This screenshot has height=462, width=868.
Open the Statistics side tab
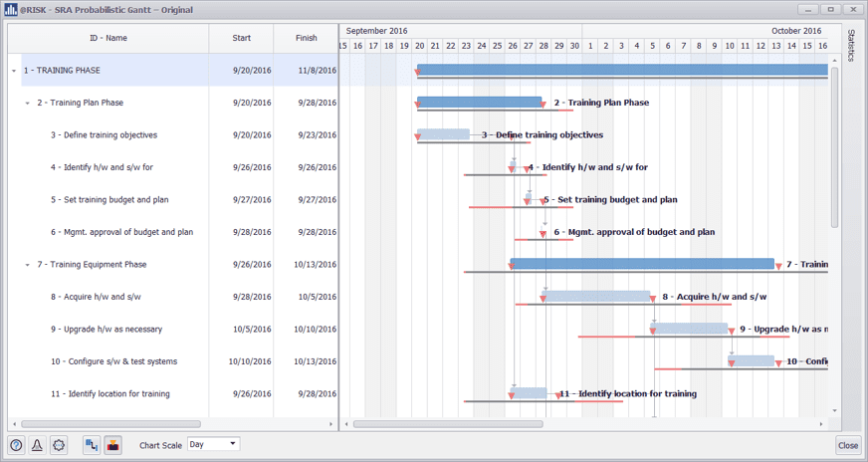pos(851,46)
